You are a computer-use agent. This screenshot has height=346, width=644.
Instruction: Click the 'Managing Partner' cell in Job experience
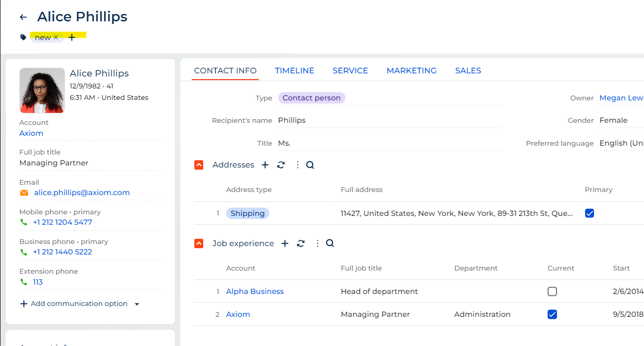click(375, 314)
